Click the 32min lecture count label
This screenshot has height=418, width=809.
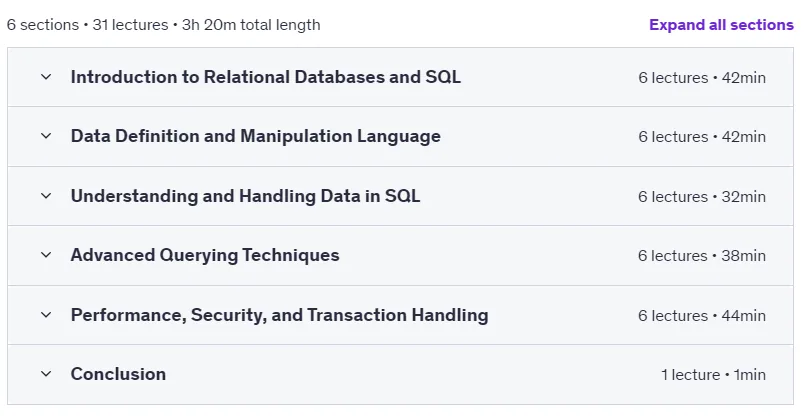point(702,197)
